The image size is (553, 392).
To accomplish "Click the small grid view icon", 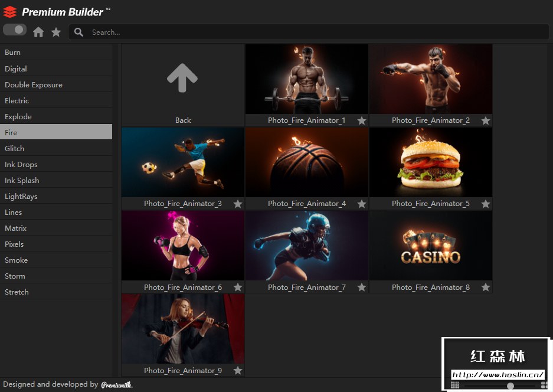I will pyautogui.click(x=455, y=385).
